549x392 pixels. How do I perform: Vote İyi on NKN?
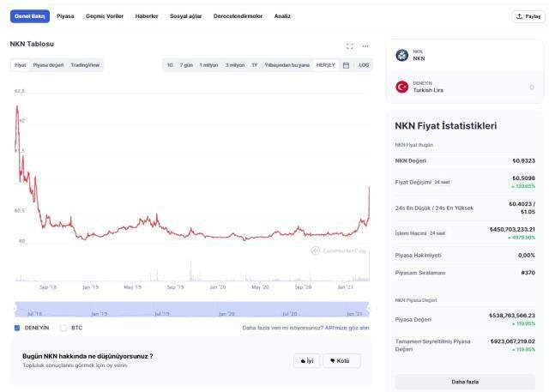pyautogui.click(x=307, y=361)
